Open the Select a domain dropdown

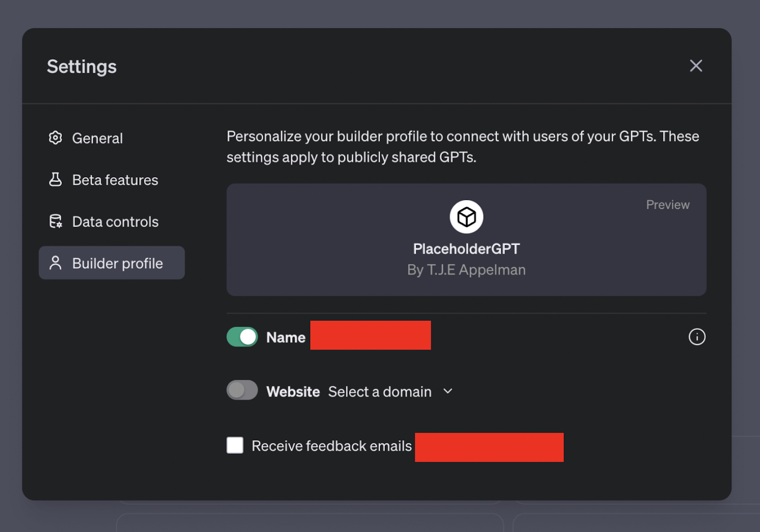click(x=380, y=391)
